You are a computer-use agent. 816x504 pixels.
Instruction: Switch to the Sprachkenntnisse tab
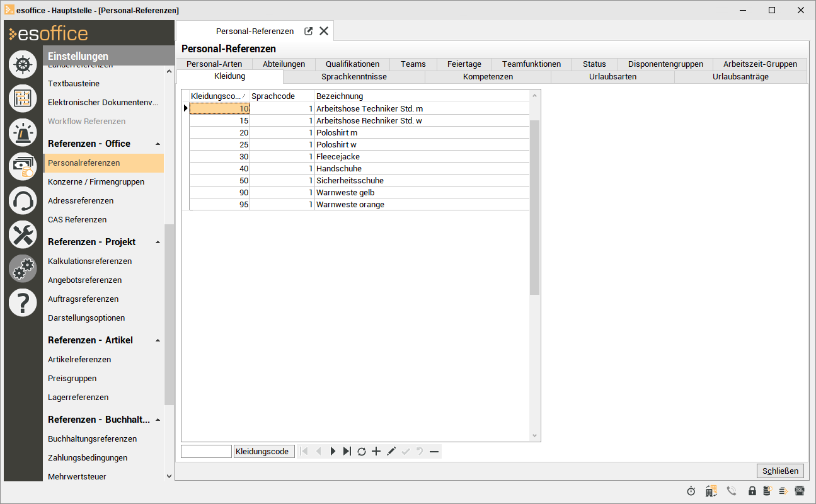point(353,77)
